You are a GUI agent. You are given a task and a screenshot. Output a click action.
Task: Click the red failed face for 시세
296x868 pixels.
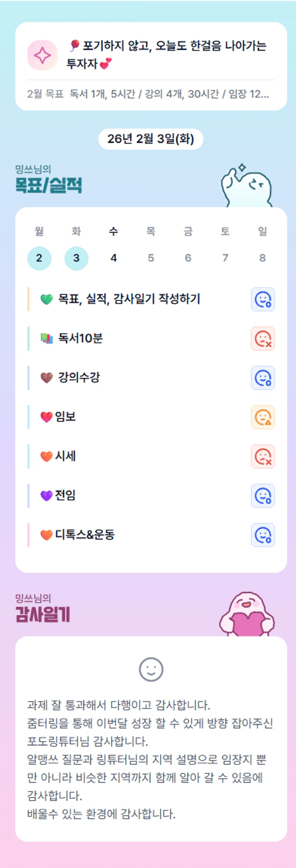(x=263, y=457)
